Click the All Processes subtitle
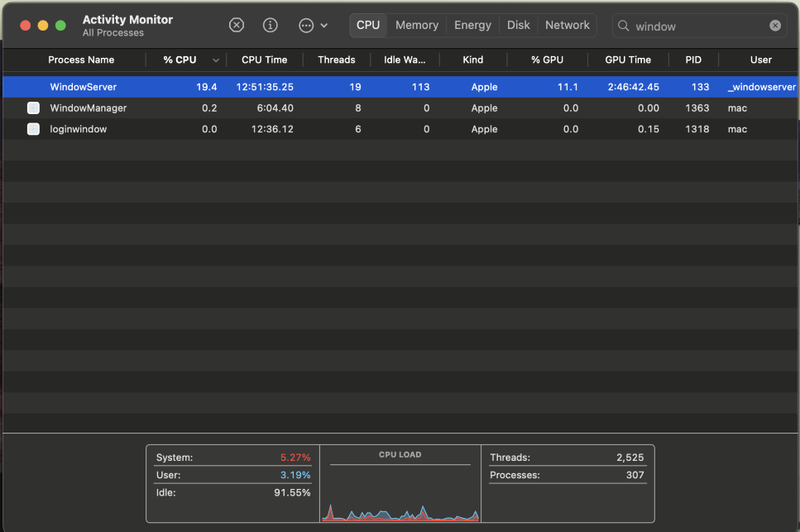This screenshot has height=532, width=800. [113, 32]
